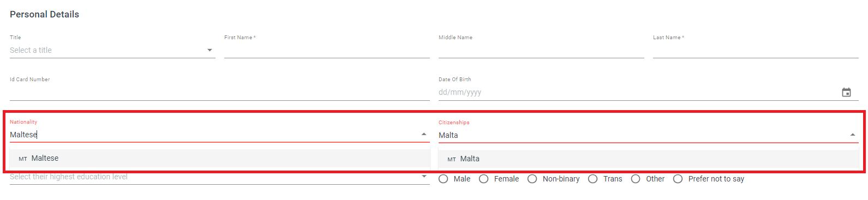The height and width of the screenshot is (200, 868).
Task: Click into the Last Name field
Action: tap(756, 50)
